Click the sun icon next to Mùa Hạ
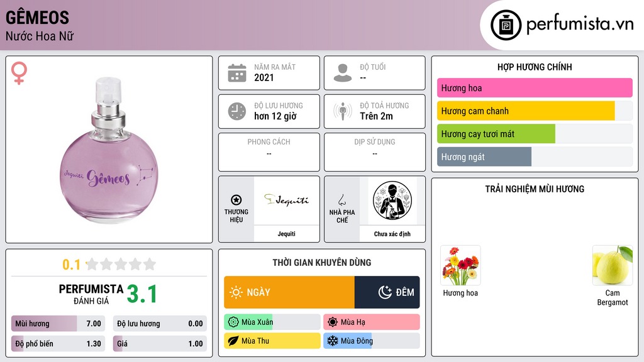The width and height of the screenshot is (644, 362). (x=333, y=322)
